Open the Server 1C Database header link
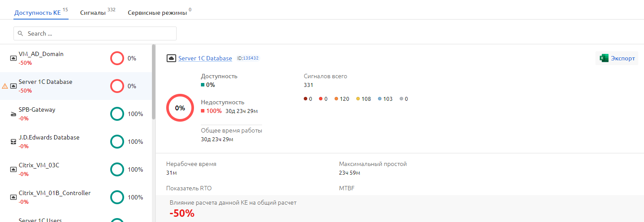 (205, 58)
